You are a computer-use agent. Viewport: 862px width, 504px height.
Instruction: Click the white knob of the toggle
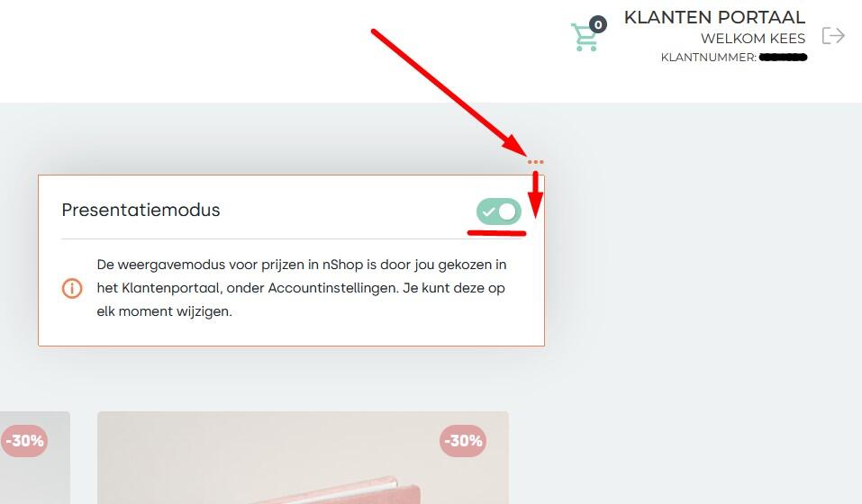(509, 211)
